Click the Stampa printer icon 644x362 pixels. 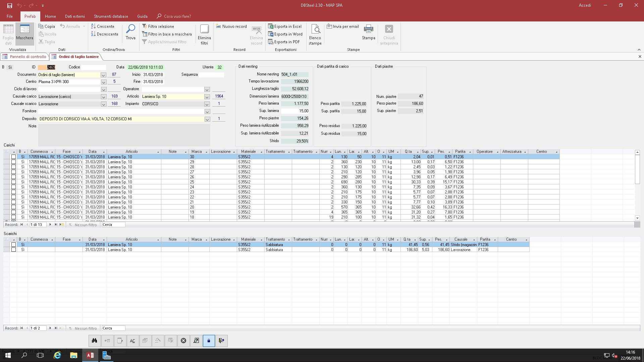point(368,32)
